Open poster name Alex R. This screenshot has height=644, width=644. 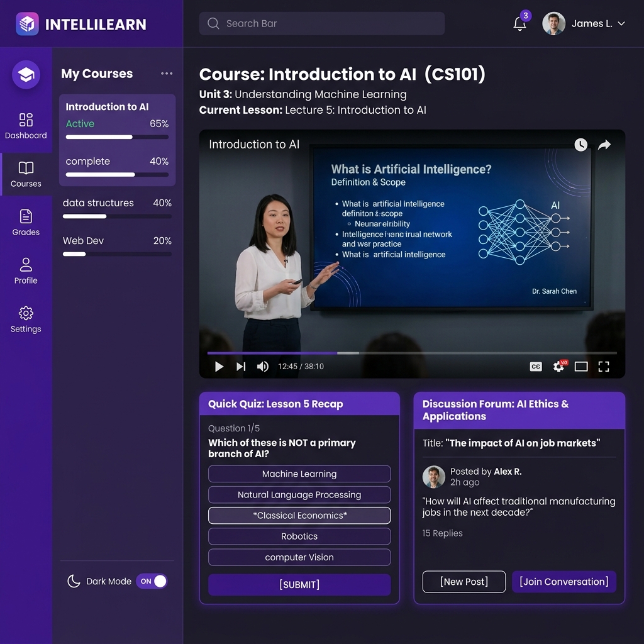508,472
